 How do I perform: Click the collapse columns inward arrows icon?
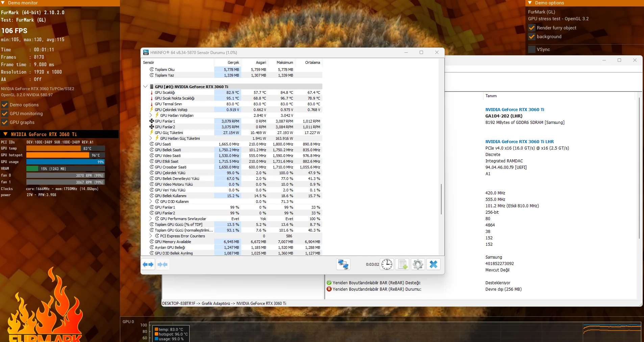(x=163, y=264)
